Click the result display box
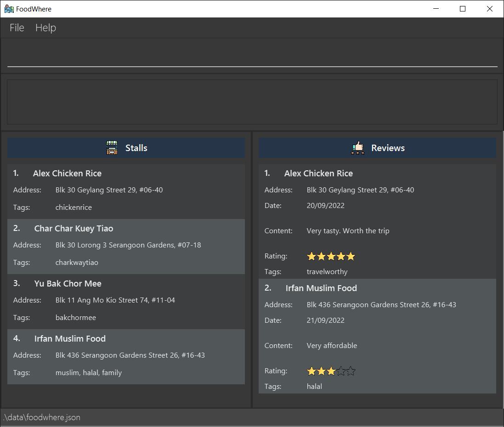 click(252, 102)
